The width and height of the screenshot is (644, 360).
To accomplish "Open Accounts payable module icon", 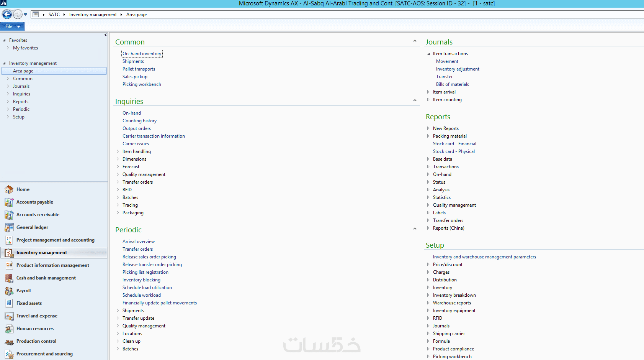I will tap(9, 202).
